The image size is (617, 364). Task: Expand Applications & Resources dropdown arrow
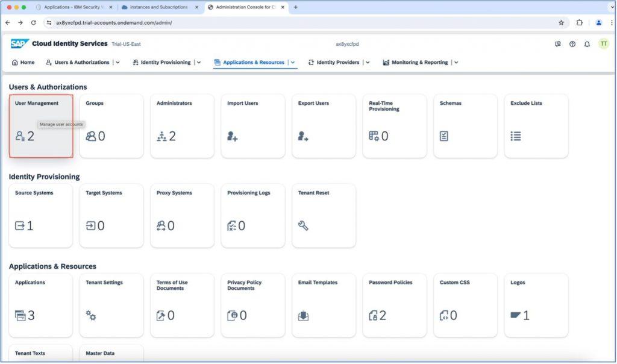tap(293, 62)
